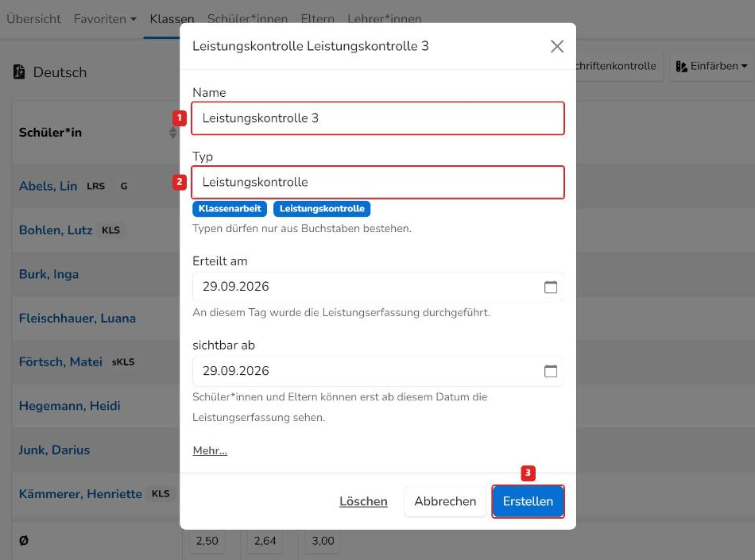755x560 pixels.
Task: Switch to the Klassen tab
Action: 172,19
